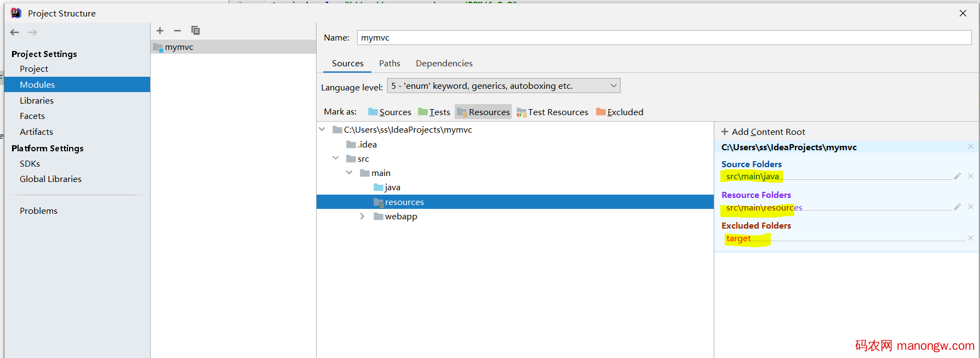Select the resources folder in tree
This screenshot has height=358, width=980.
tap(515, 202)
